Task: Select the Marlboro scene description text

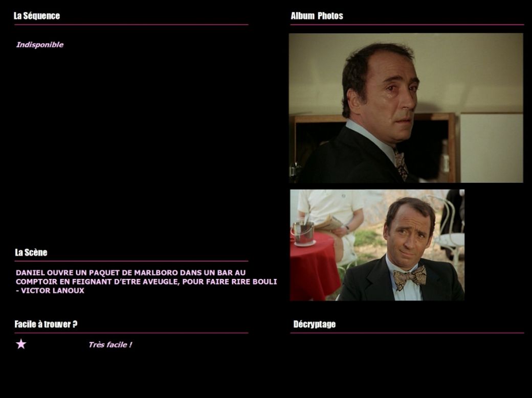Action: [x=146, y=282]
